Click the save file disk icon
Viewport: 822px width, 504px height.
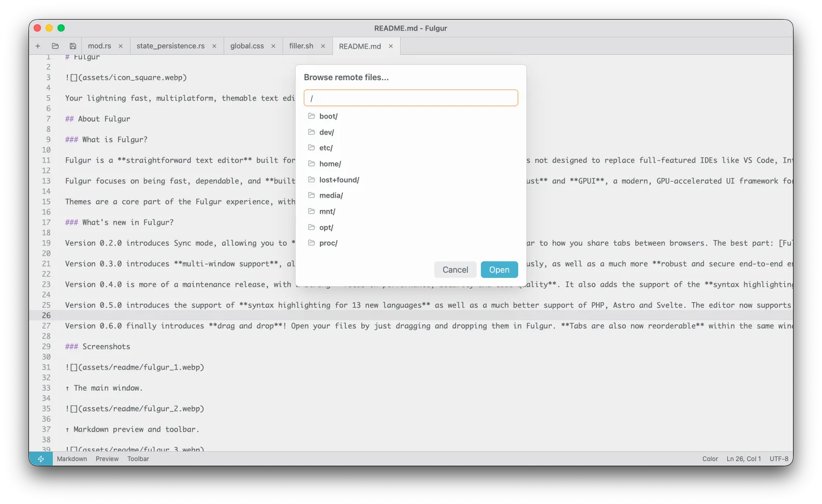73,46
